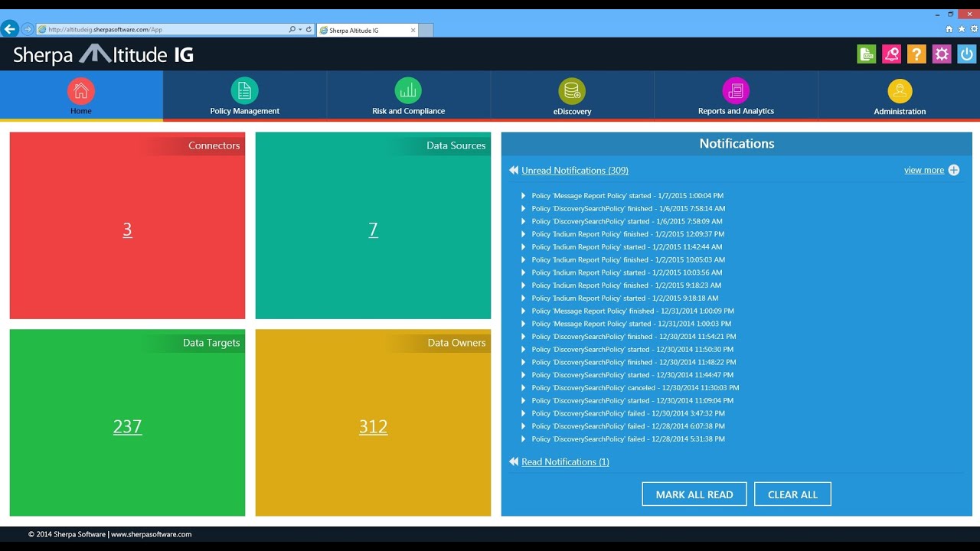
Task: Click the browser home icon
Action: (949, 29)
